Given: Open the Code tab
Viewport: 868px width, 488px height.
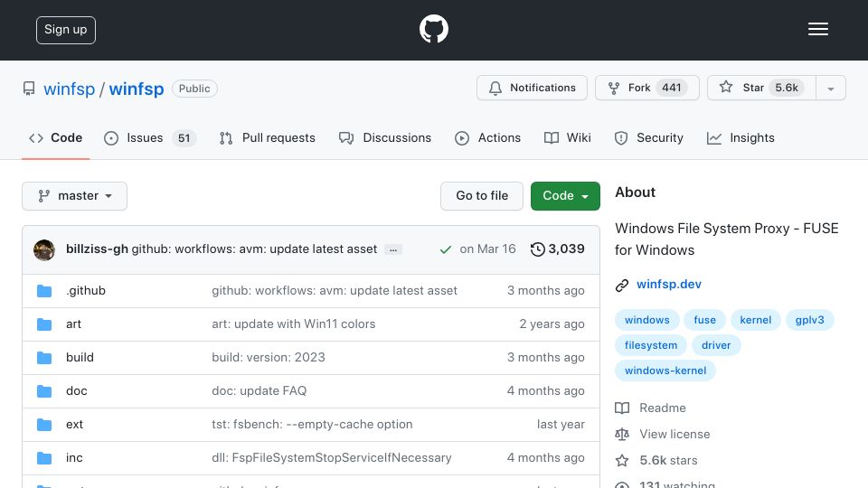Looking at the screenshot, I should click(56, 137).
